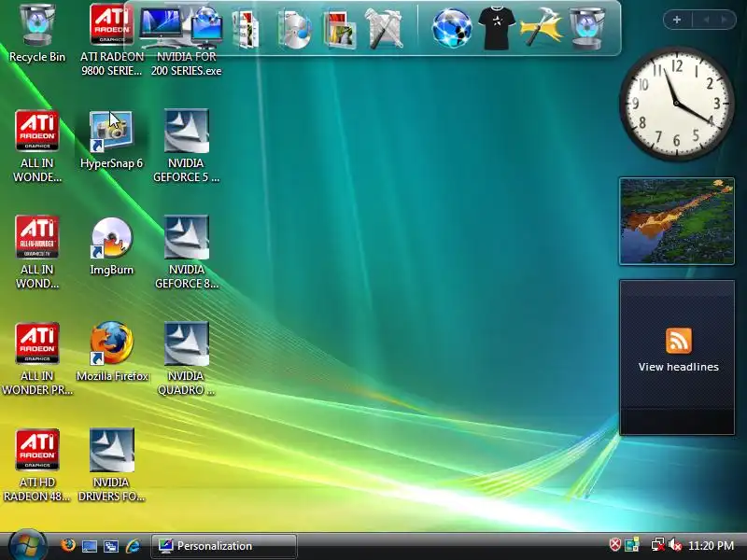
Task: Click the pickaxe tool icon in the dock
Action: (x=543, y=29)
